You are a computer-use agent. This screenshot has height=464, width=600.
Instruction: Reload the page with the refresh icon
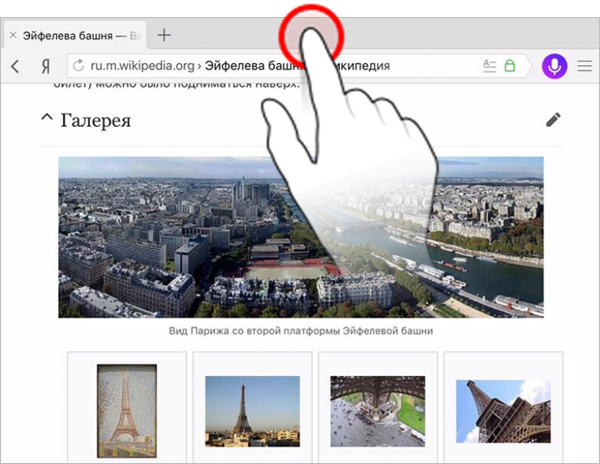point(78,65)
